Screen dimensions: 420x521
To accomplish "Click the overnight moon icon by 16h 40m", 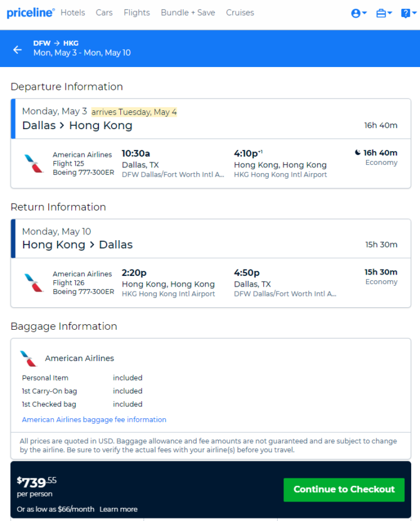I will [x=357, y=152].
